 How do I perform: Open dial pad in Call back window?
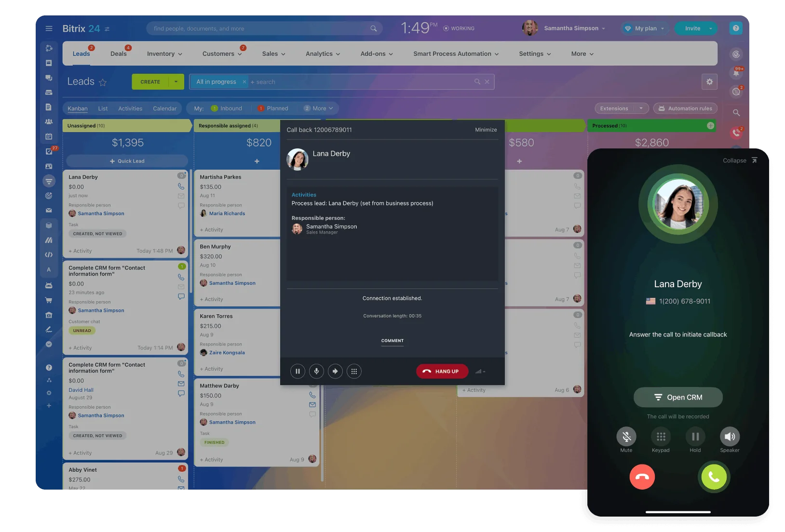354,372
